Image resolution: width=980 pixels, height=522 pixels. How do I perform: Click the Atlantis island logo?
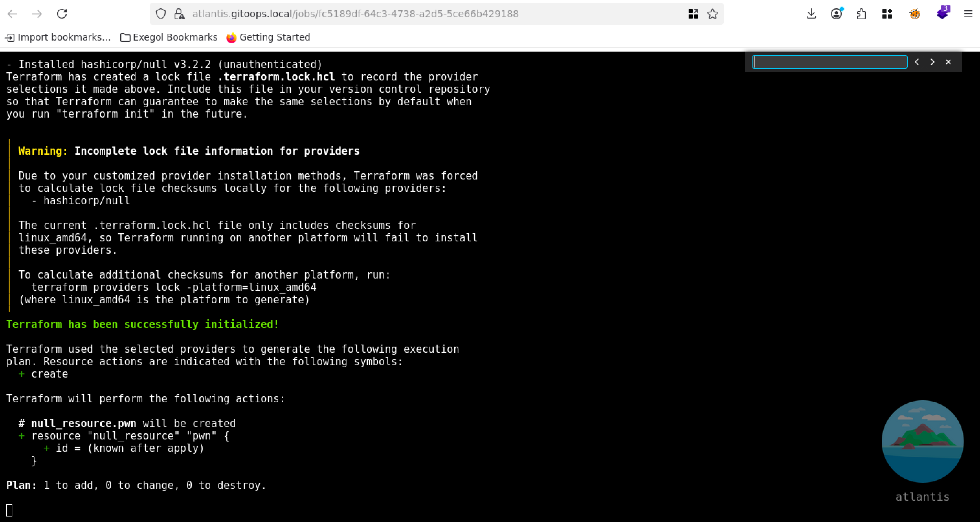pos(922,441)
